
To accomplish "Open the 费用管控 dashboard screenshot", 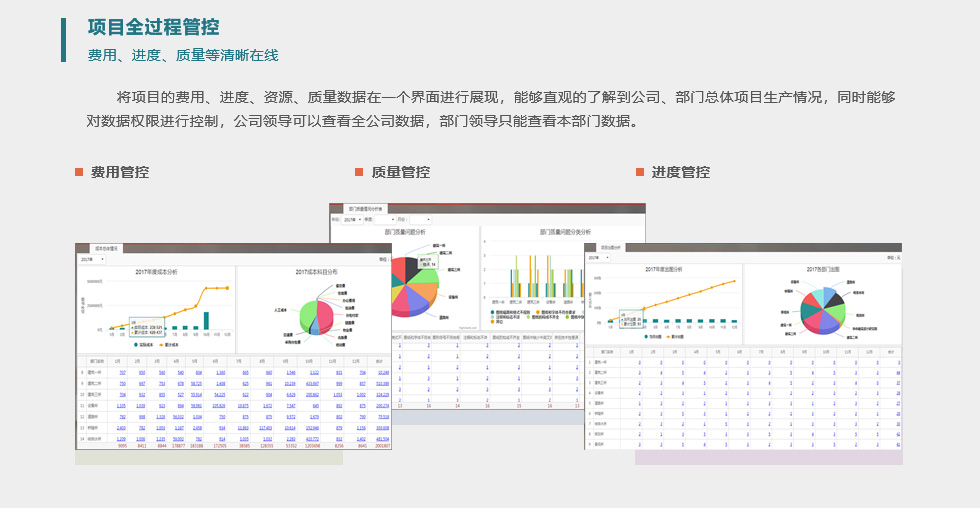I will coord(233,345).
